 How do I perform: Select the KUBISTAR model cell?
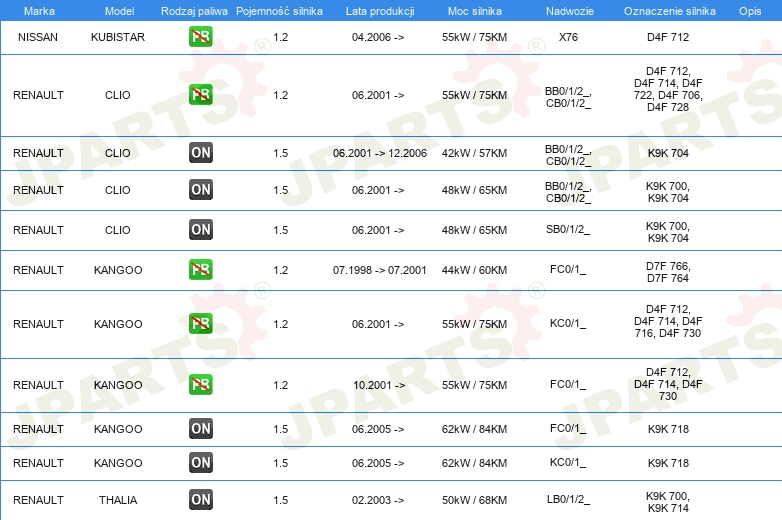[118, 37]
